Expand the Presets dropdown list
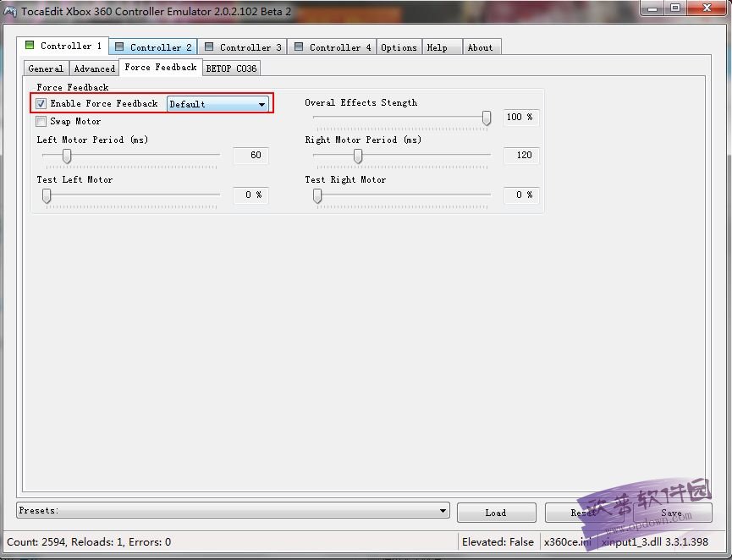The height and width of the screenshot is (560, 732). [x=443, y=510]
